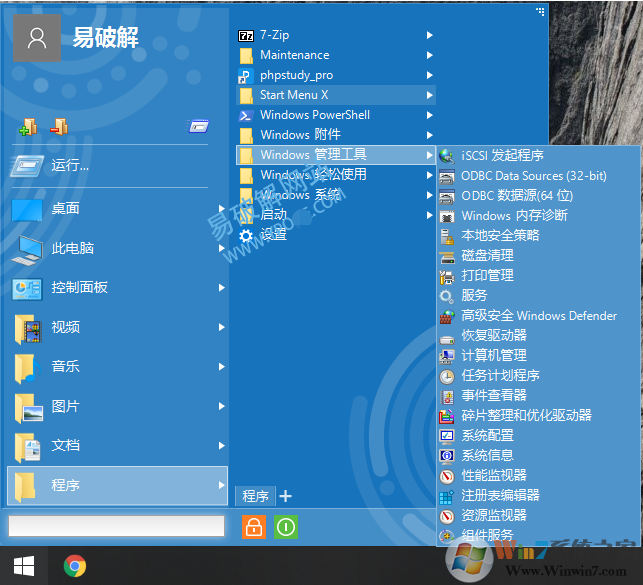Open the 资源监视器 icon
643x585 pixels.
[447, 516]
